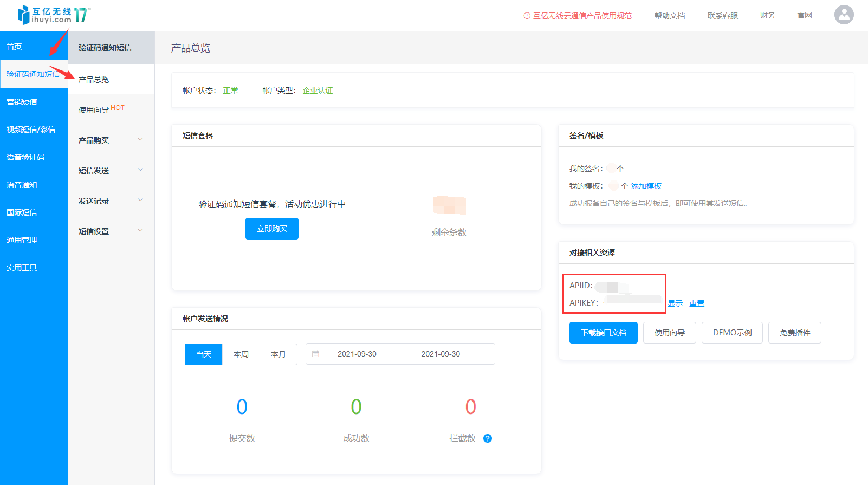Click the end date 2021-09-30 field
868x485 pixels.
441,354
